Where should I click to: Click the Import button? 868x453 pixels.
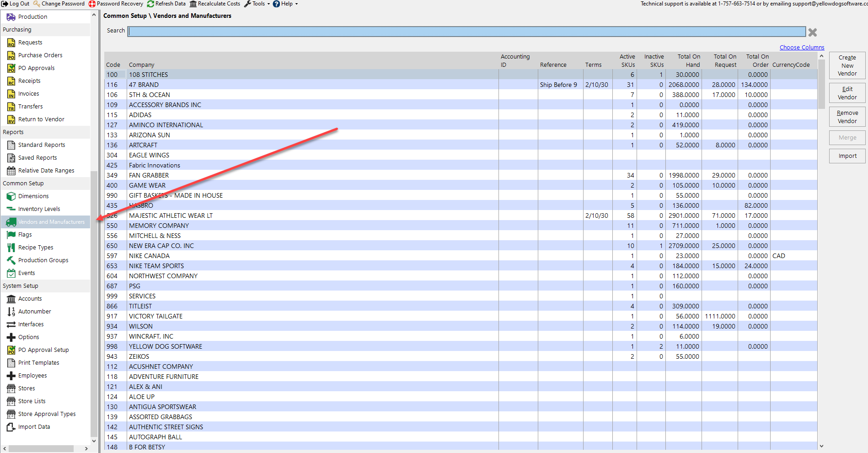(x=847, y=156)
